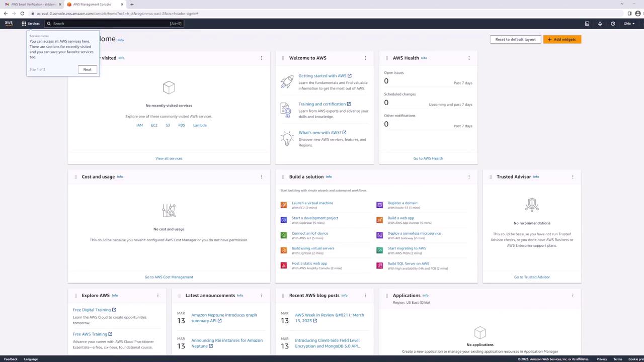644x362 pixels.
Task: Click Reset to default layout
Action: 515,39
